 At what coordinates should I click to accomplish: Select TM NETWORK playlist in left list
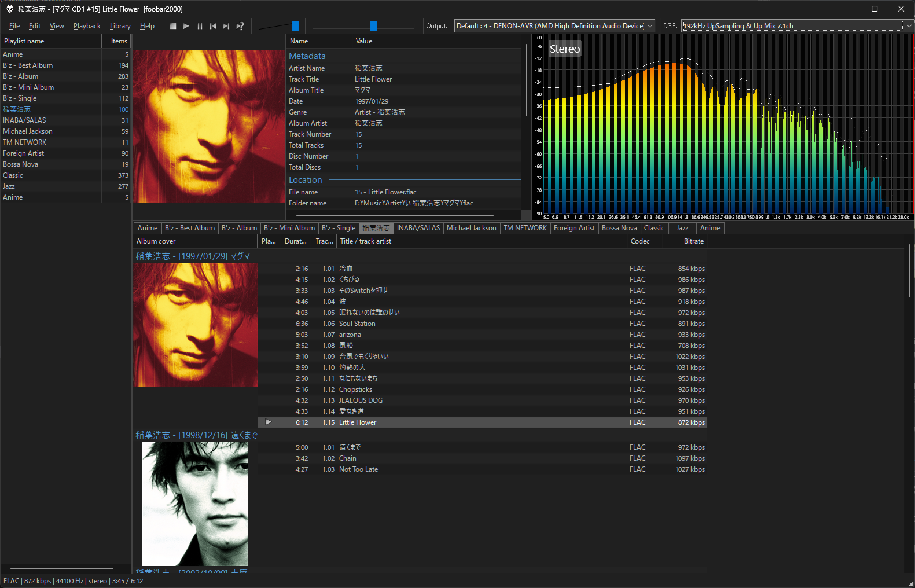[65, 142]
